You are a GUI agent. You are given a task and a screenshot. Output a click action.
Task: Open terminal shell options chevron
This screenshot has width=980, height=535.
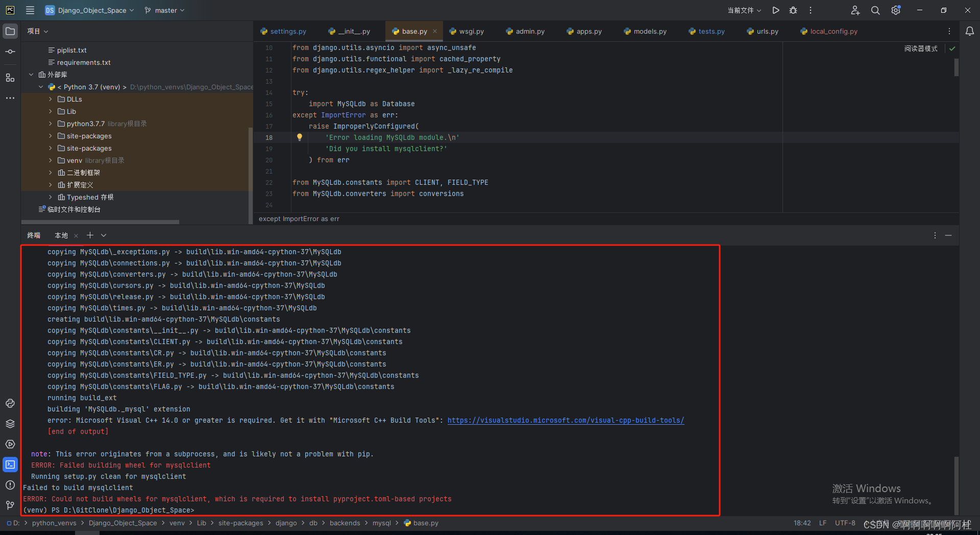pyautogui.click(x=104, y=235)
